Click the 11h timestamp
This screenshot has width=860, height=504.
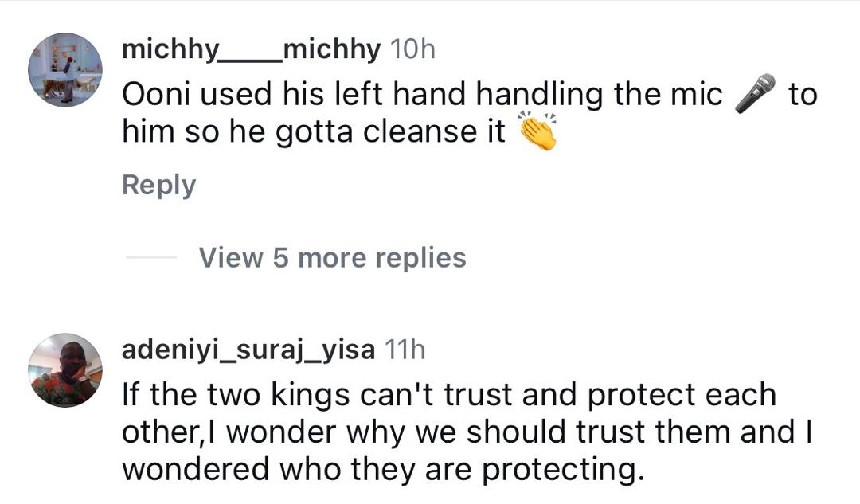pyautogui.click(x=405, y=349)
